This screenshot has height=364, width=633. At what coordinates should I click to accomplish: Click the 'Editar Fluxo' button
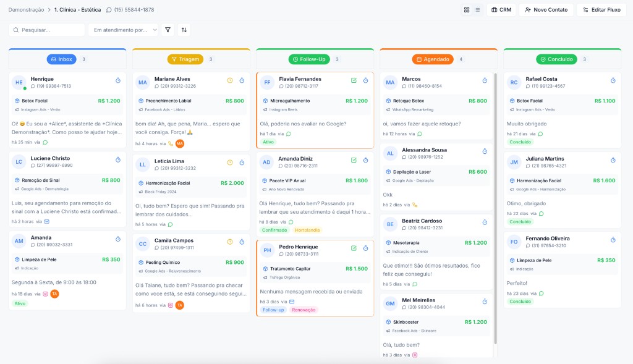coord(600,10)
